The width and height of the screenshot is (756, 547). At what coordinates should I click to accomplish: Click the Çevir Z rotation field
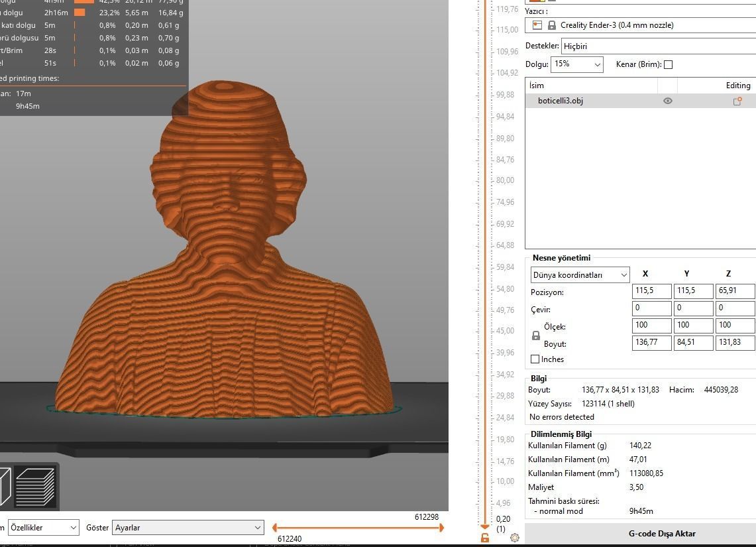[x=735, y=308]
